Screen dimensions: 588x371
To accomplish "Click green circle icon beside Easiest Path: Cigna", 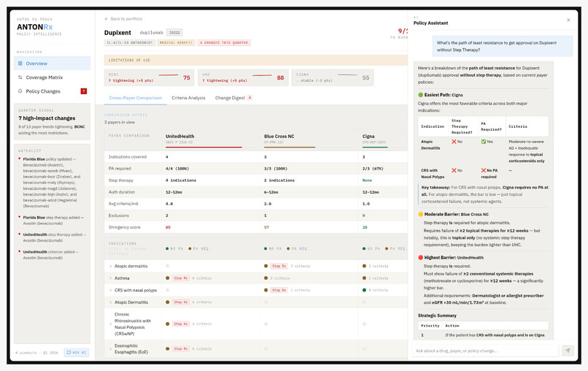I will pos(420,95).
